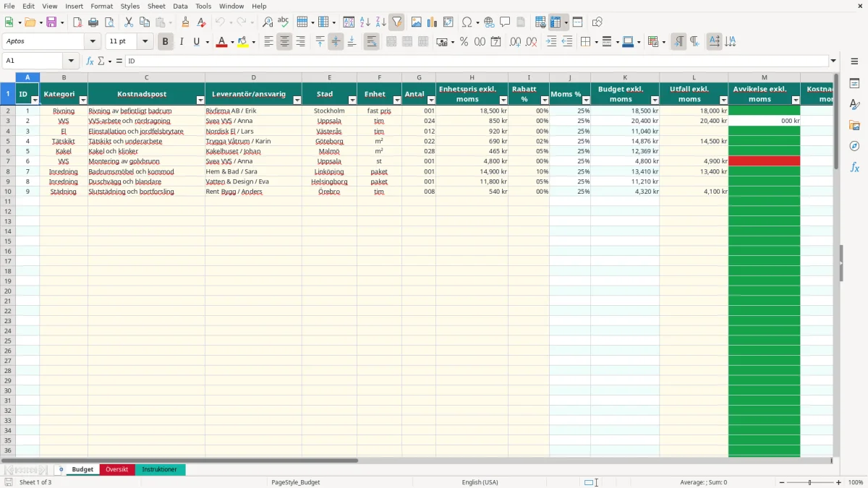Select column header H

click(x=472, y=77)
